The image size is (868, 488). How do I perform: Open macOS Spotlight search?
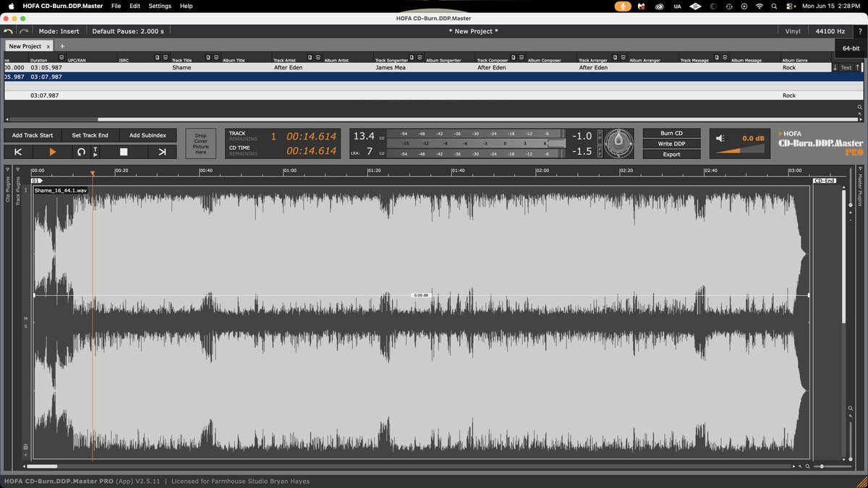pos(775,6)
